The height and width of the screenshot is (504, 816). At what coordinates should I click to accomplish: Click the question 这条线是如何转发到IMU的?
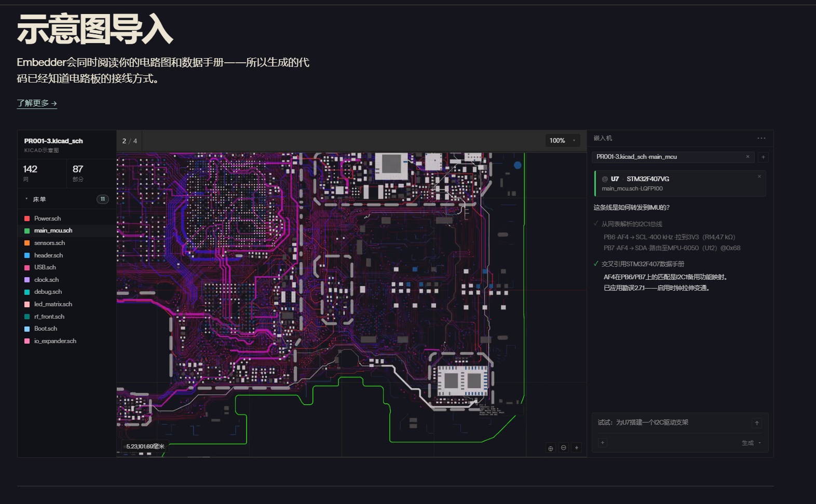tap(631, 208)
